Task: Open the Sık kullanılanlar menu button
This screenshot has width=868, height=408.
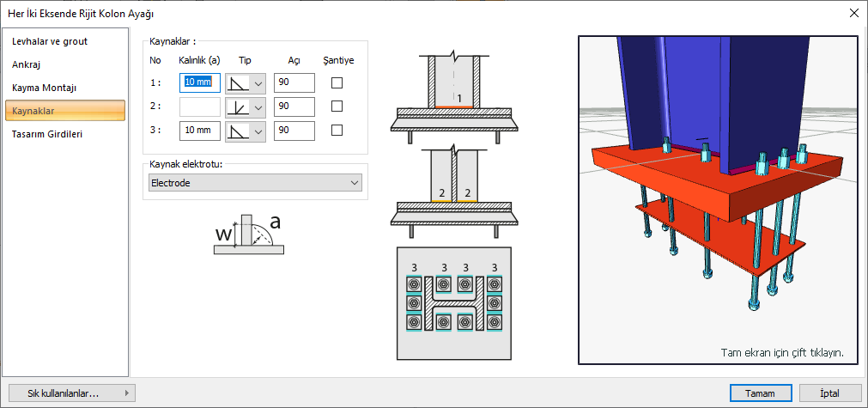Action: [72, 393]
